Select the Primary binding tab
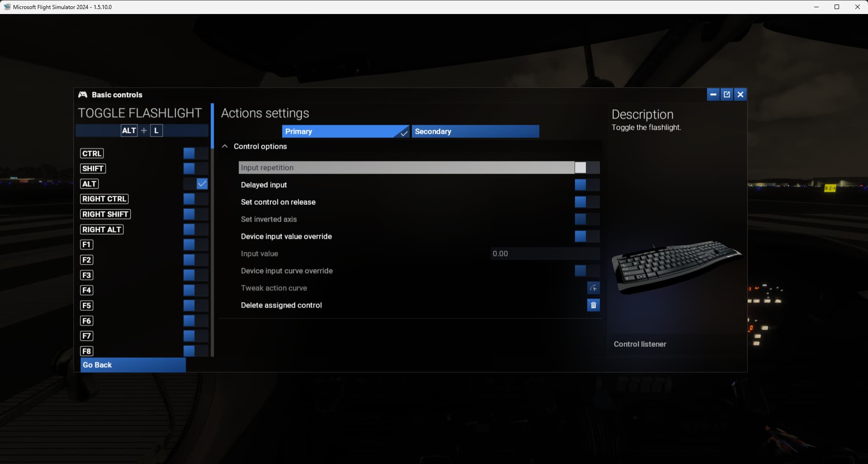This screenshot has width=868, height=464. point(345,132)
